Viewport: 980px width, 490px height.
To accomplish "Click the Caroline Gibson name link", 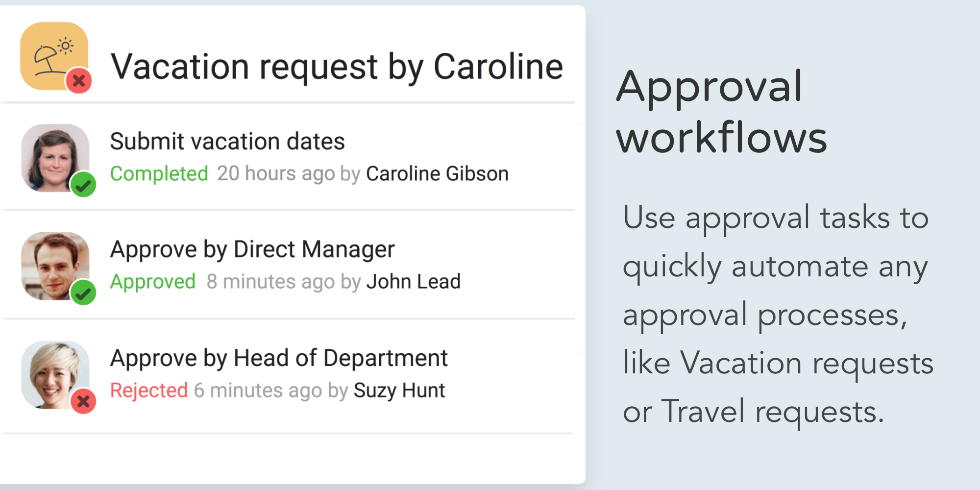I will (437, 174).
